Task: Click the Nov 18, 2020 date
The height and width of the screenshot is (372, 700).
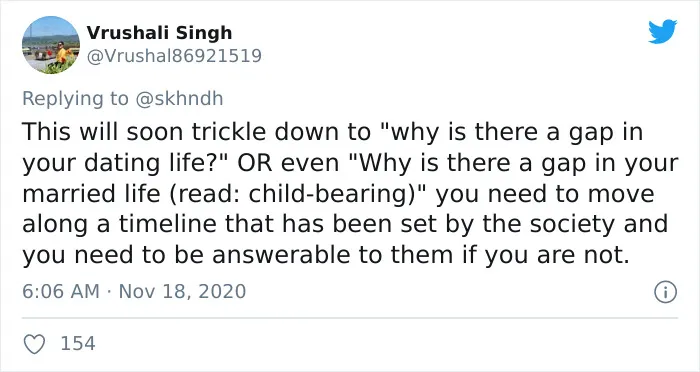Action: coord(183,292)
